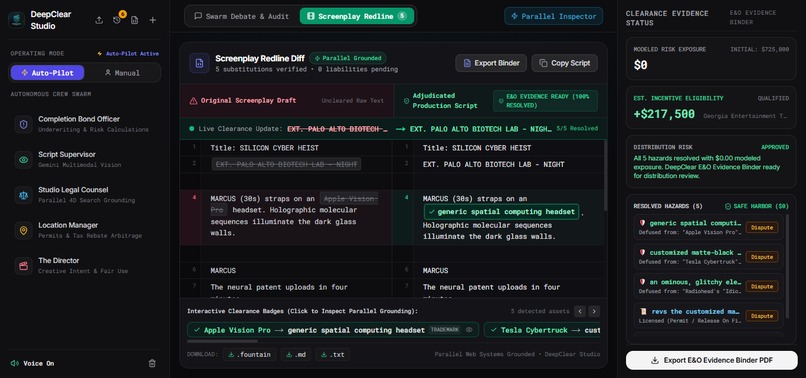Click Title: SILICON CYBER HEIST in adjudicated script
806x378 pixels.
click(477, 148)
